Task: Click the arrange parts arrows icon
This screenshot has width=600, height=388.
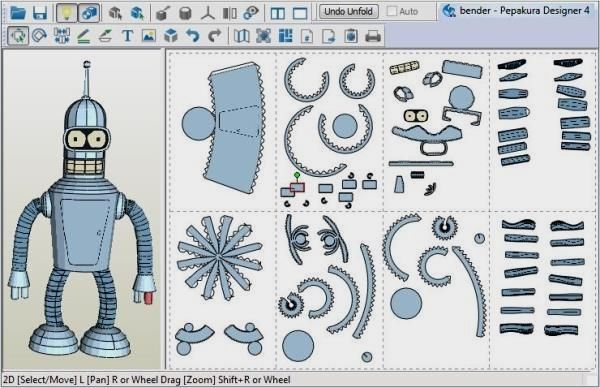Action: 264,36
